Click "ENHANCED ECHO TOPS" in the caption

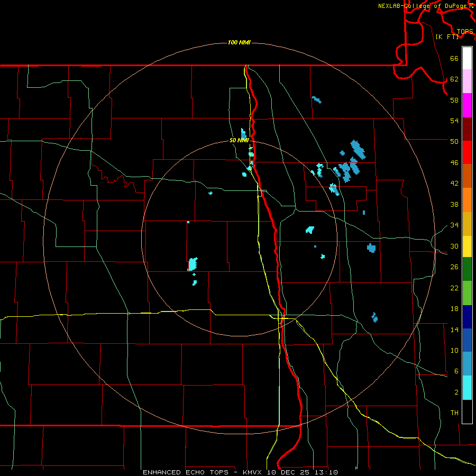point(186,472)
